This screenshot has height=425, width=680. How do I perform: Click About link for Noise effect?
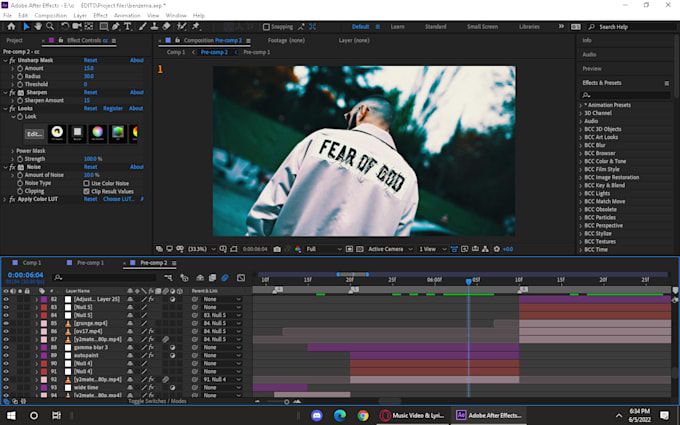tap(137, 167)
